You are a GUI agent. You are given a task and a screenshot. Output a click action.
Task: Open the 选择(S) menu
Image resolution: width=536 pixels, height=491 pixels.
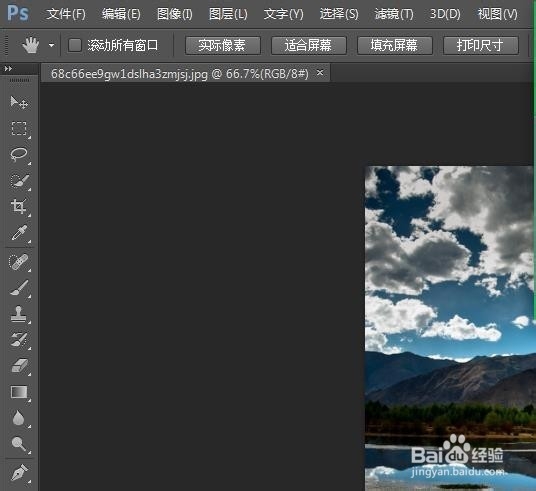(339, 14)
